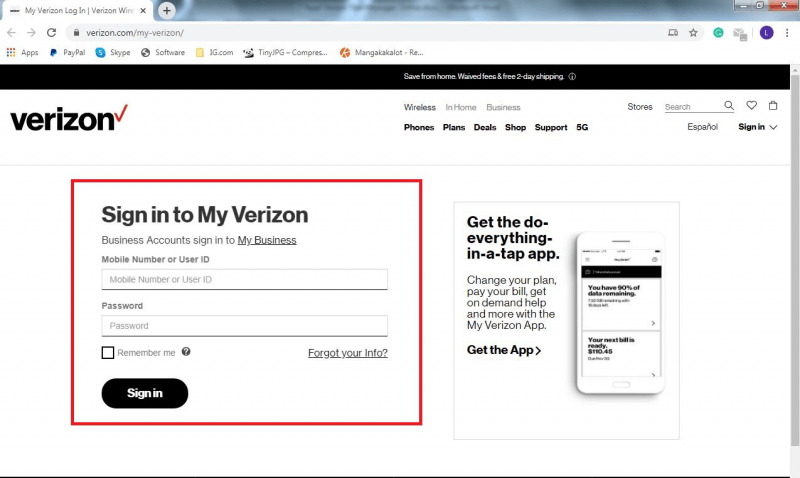Screen dimensions: 800x478
Task: Open the PayPal bookmark
Action: click(x=67, y=53)
